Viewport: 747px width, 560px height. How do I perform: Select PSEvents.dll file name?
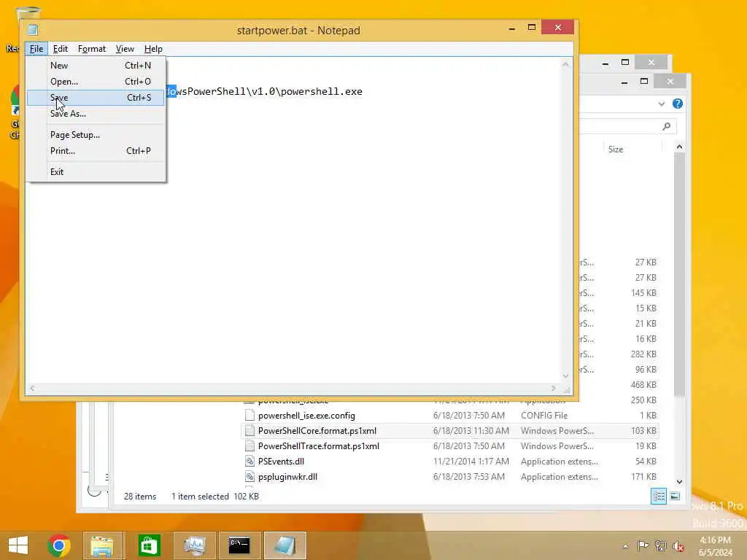(x=281, y=461)
